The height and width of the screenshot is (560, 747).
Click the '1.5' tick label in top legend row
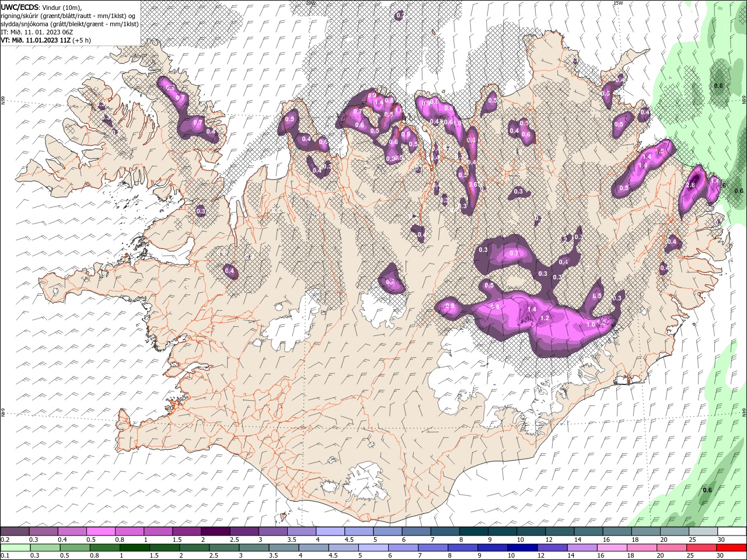click(x=176, y=540)
